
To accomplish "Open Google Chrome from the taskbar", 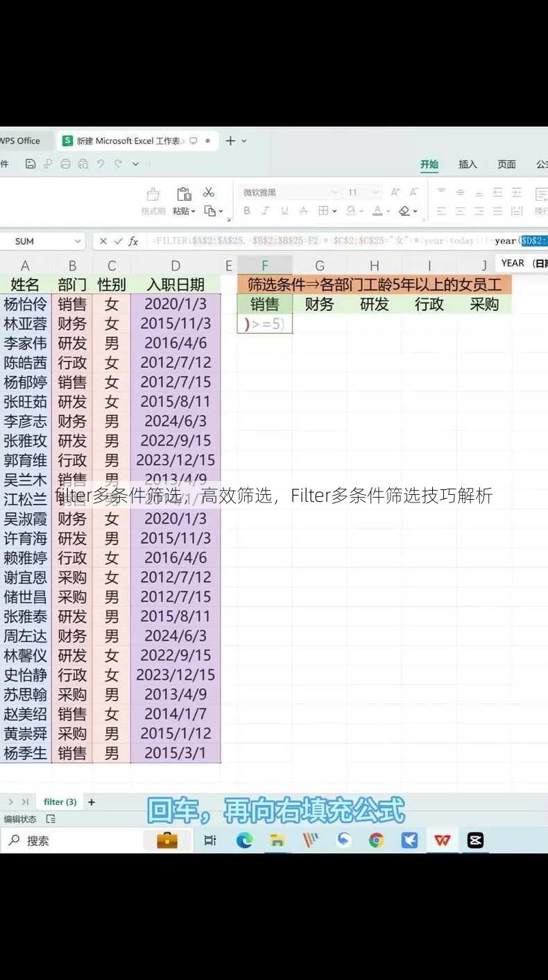I will (x=377, y=840).
